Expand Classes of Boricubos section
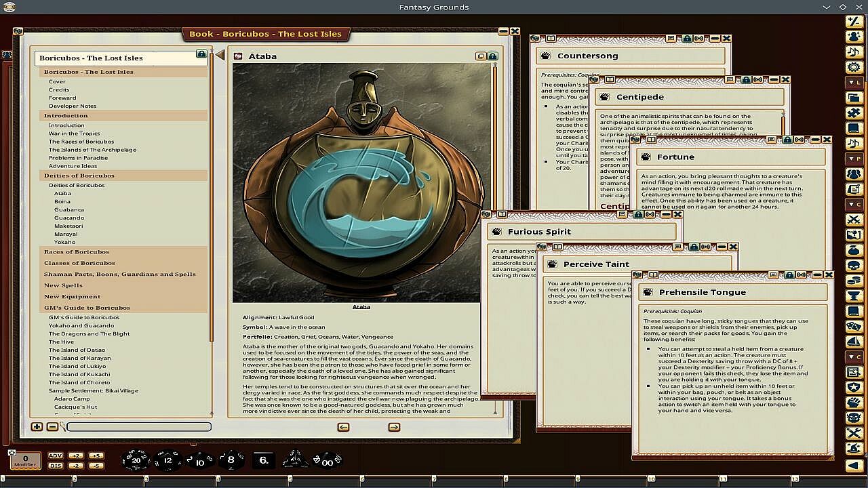This screenshot has width=868, height=488. (x=123, y=263)
